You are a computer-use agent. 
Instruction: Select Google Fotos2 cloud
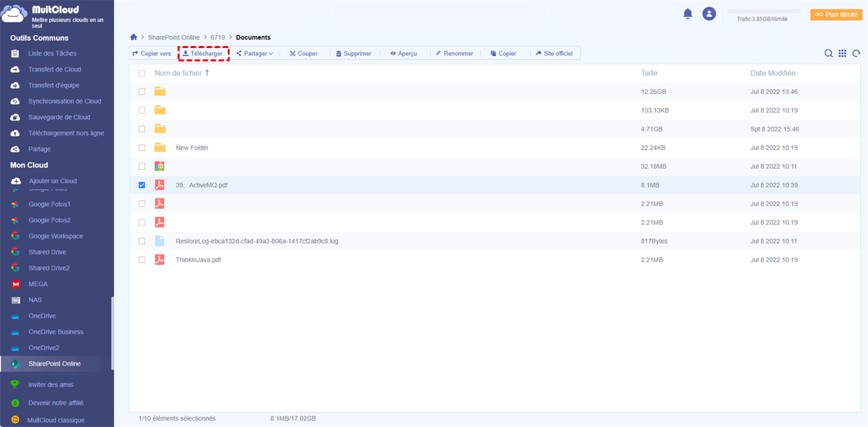click(49, 220)
